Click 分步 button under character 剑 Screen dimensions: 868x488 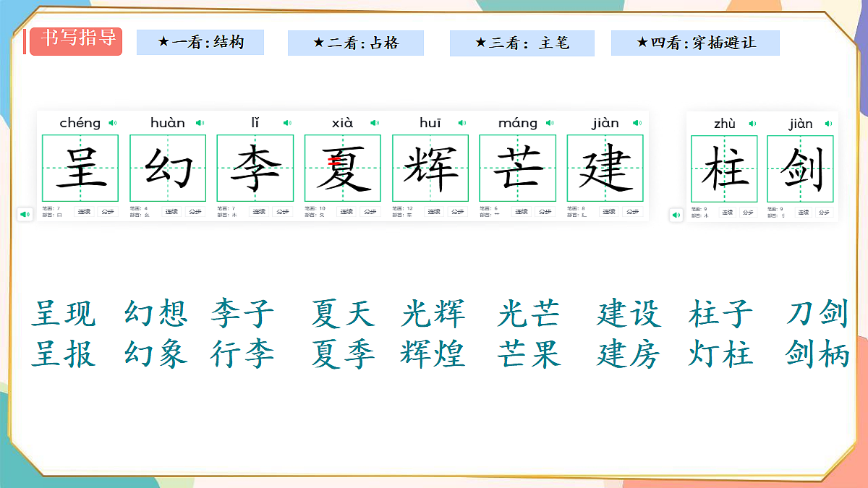[x=824, y=213]
